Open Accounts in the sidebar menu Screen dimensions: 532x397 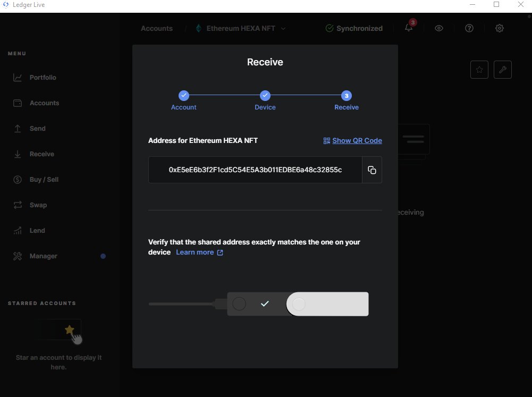tap(44, 103)
